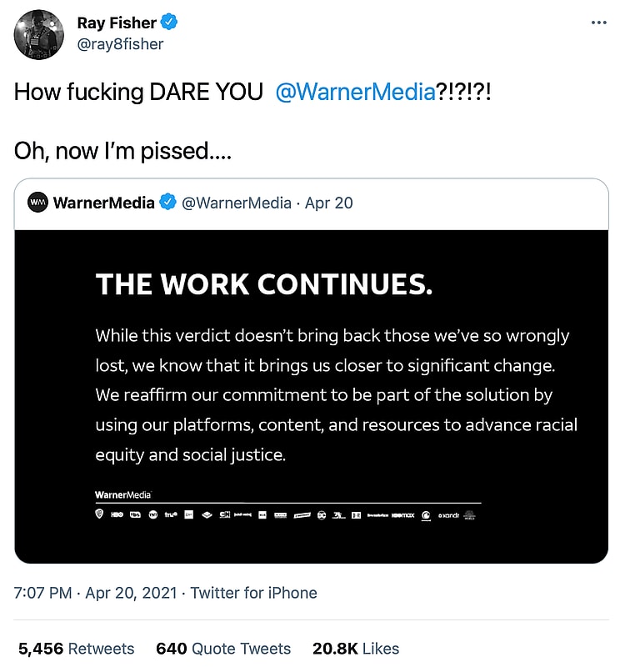
Task: Click Ray Fisher's profile avatar
Action: pyautogui.click(x=38, y=34)
